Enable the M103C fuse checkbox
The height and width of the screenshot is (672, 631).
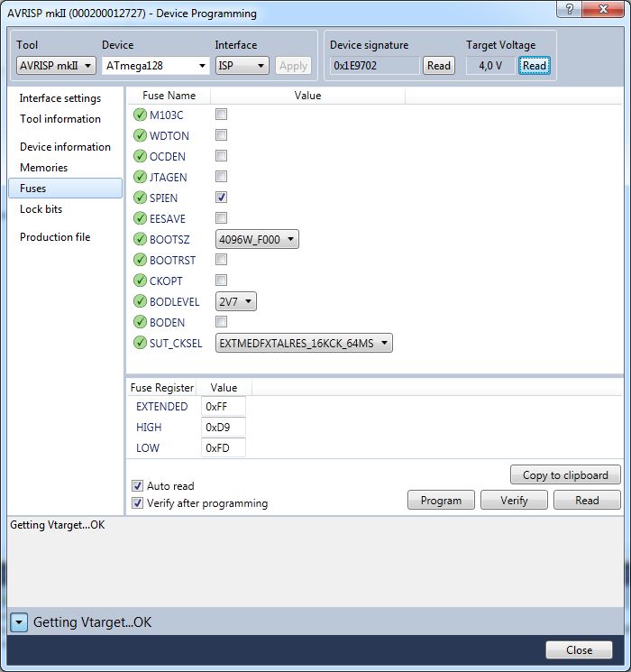[221, 115]
